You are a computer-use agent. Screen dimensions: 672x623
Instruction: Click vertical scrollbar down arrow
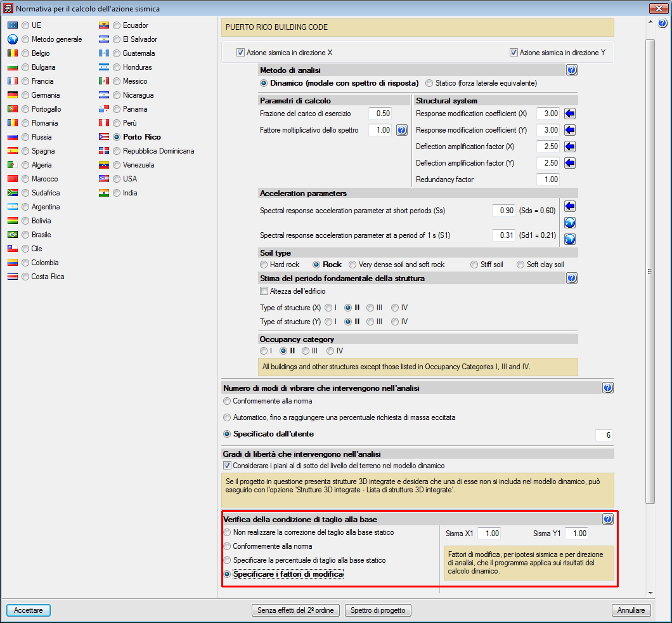650,593
